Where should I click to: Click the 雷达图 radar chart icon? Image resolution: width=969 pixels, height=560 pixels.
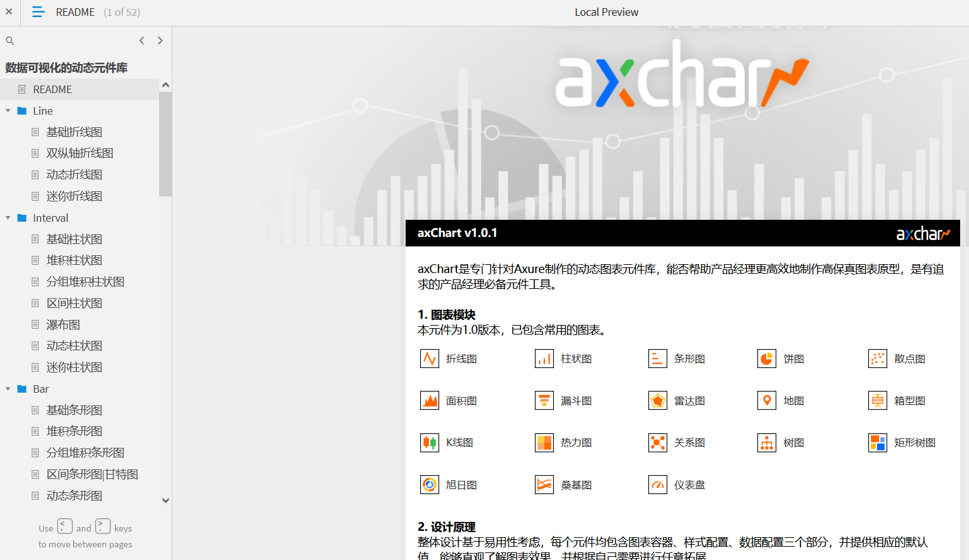tap(658, 400)
